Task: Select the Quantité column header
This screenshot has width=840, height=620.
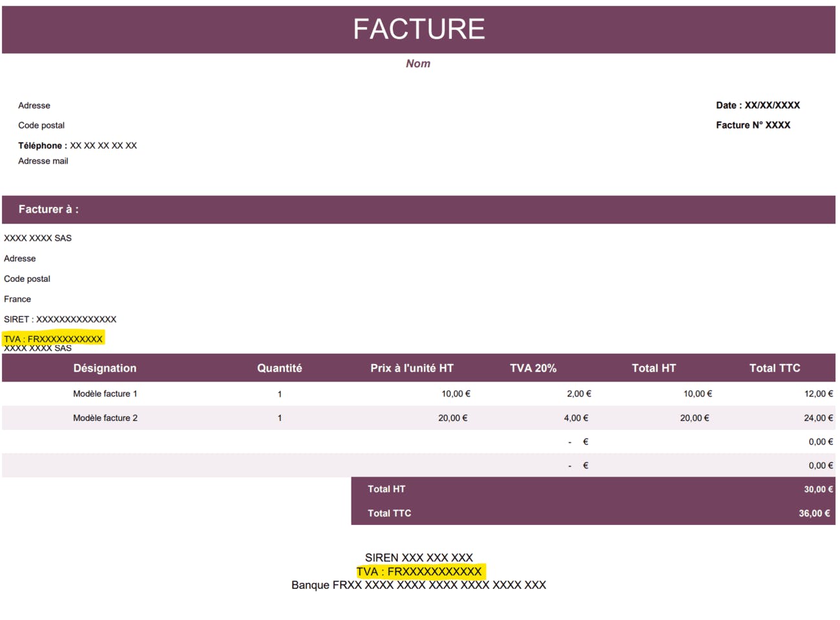Action: tap(279, 368)
